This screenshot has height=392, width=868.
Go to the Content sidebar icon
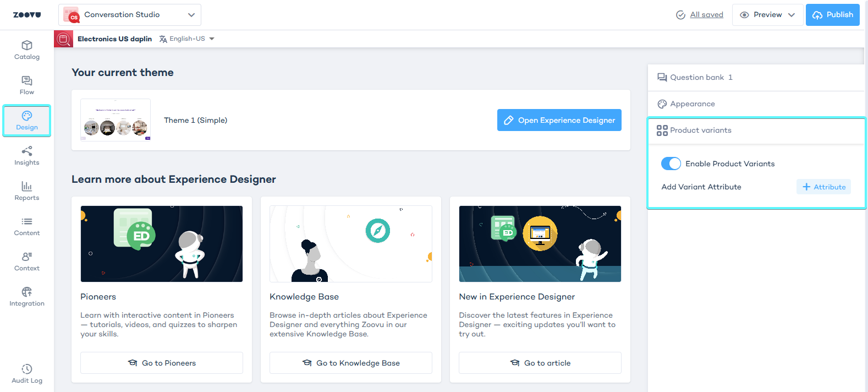(26, 226)
